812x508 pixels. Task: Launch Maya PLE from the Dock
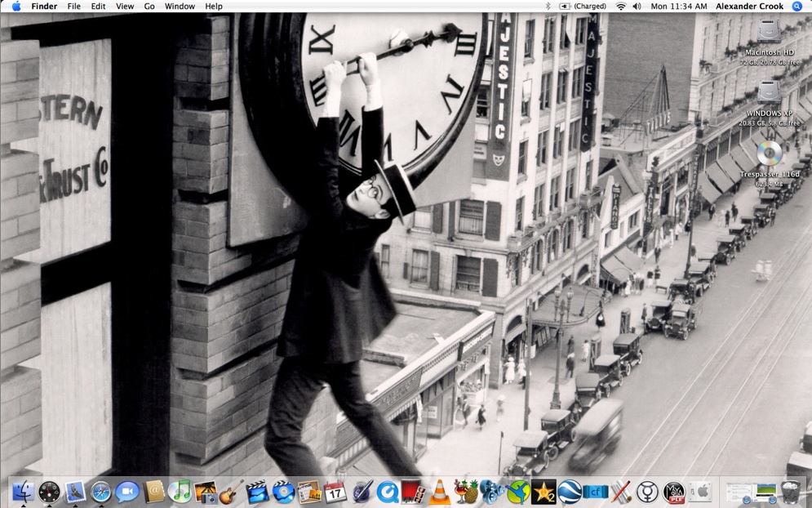click(674, 492)
